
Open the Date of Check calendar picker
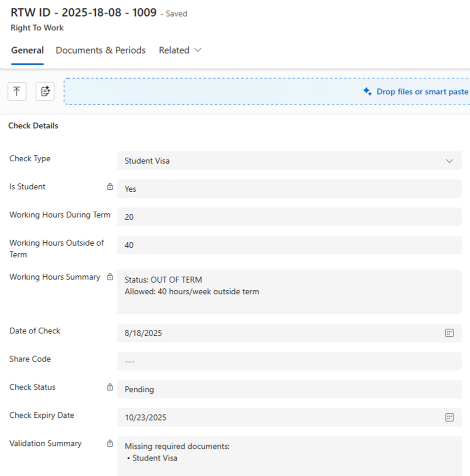[449, 333]
